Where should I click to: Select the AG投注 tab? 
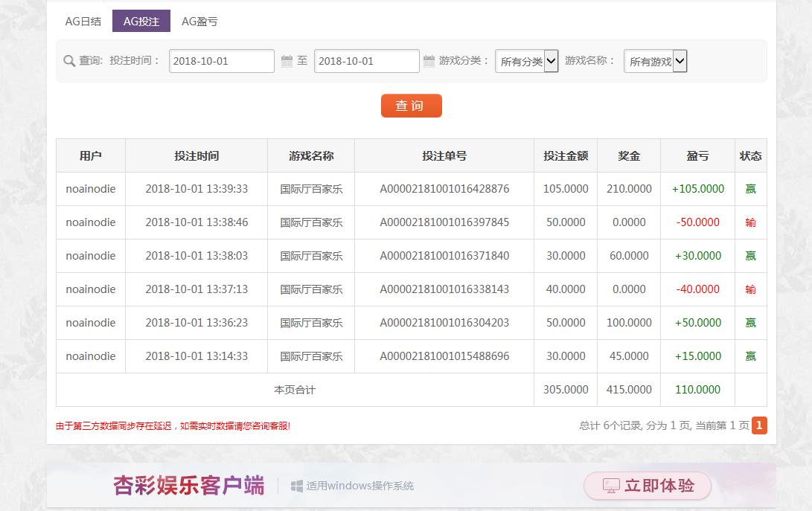[x=141, y=22]
